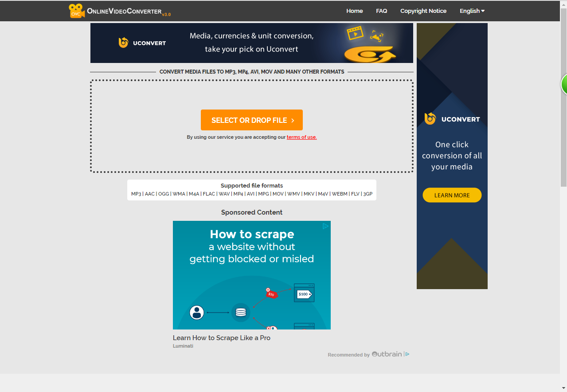Click the Uconvert top banner ad
This screenshot has height=392, width=567.
point(252,43)
